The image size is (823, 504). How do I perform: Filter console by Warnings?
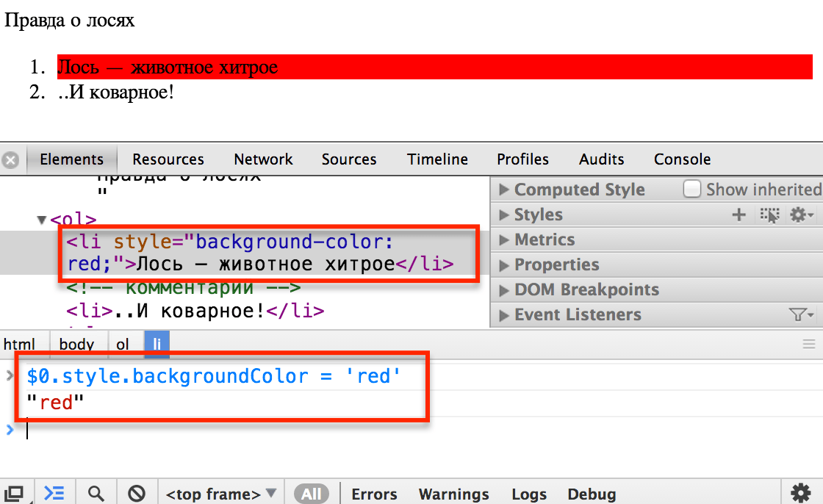(x=453, y=494)
